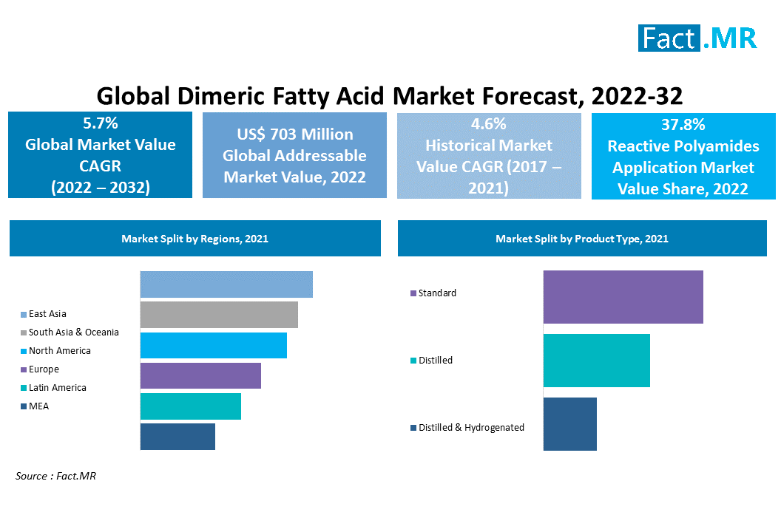Image resolution: width=781 pixels, height=532 pixels.
Task: Click the purple Europe bar in regions chart
Action: [x=200, y=376]
